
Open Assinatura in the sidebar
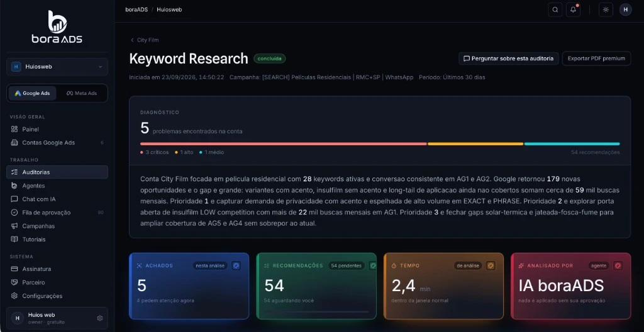pyautogui.click(x=57, y=269)
